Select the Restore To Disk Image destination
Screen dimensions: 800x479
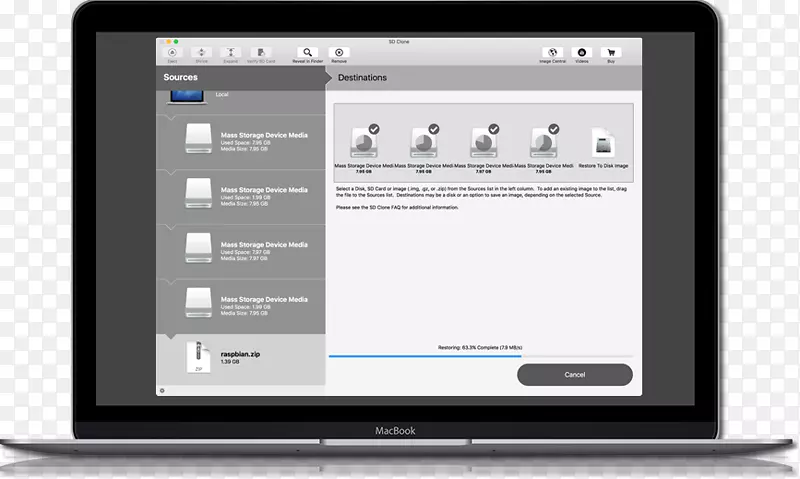tap(603, 147)
